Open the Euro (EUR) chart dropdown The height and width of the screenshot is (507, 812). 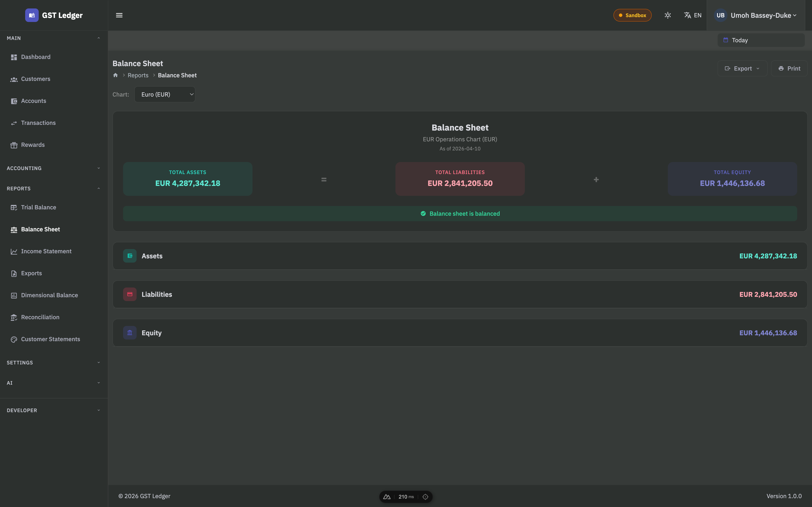pos(165,95)
